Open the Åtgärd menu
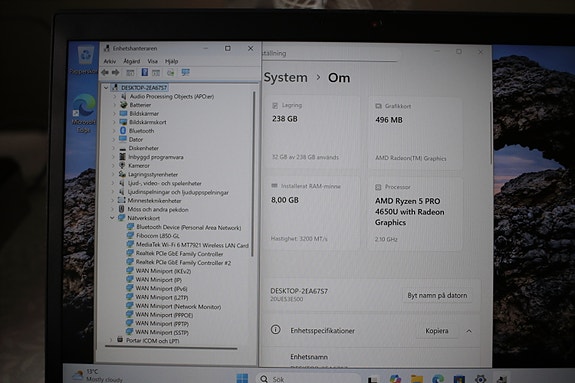This screenshot has width=575, height=383. [x=132, y=61]
